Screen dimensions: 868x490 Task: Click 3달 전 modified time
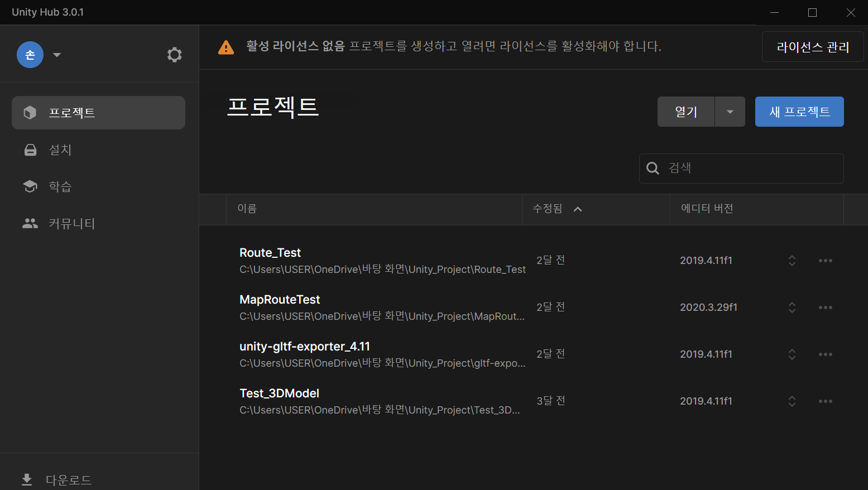[551, 401]
